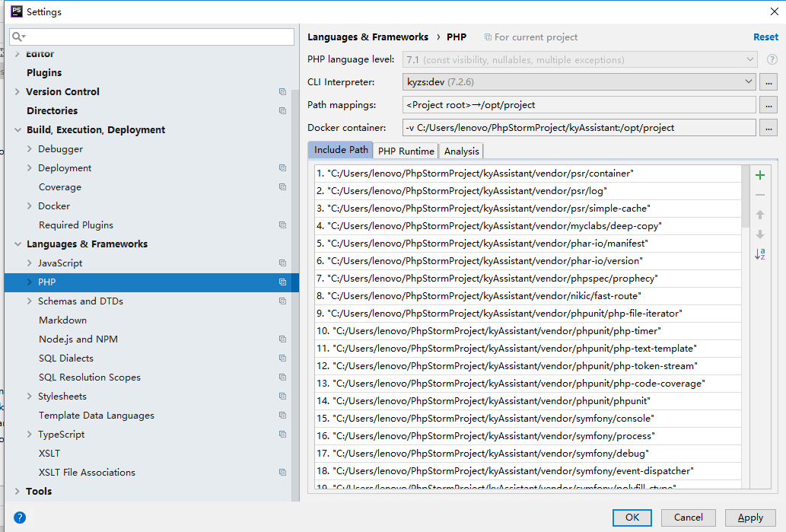Click the include path list vertical scrollbar
Screen dimensions: 786x532
[746, 197]
